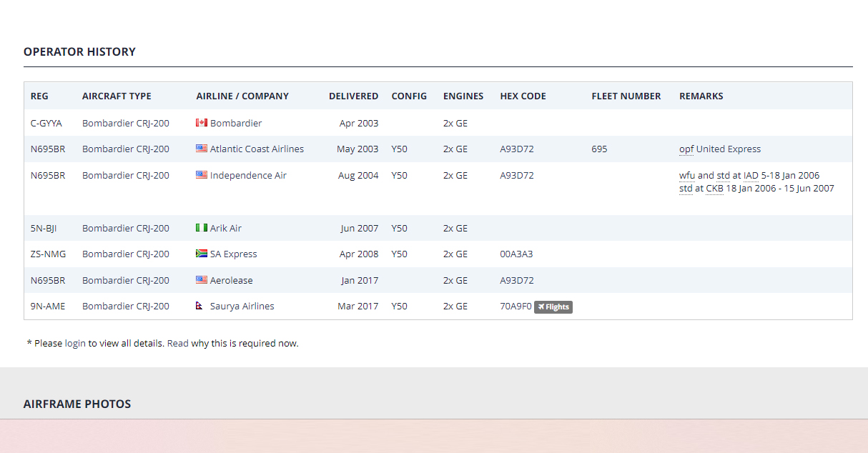This screenshot has height=453, width=868.
Task: Click the IAD airport code in remarks
Action: point(751,176)
